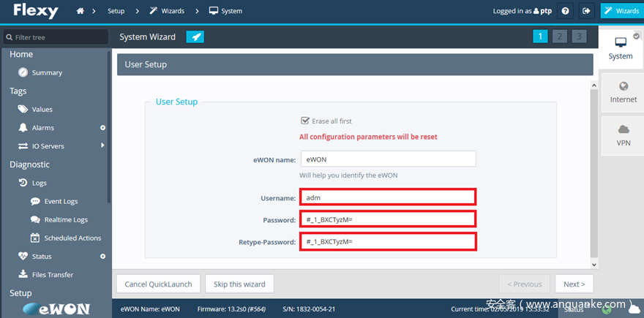Screen dimensions: 644x318
Task: Click the Next button
Action: pos(574,284)
